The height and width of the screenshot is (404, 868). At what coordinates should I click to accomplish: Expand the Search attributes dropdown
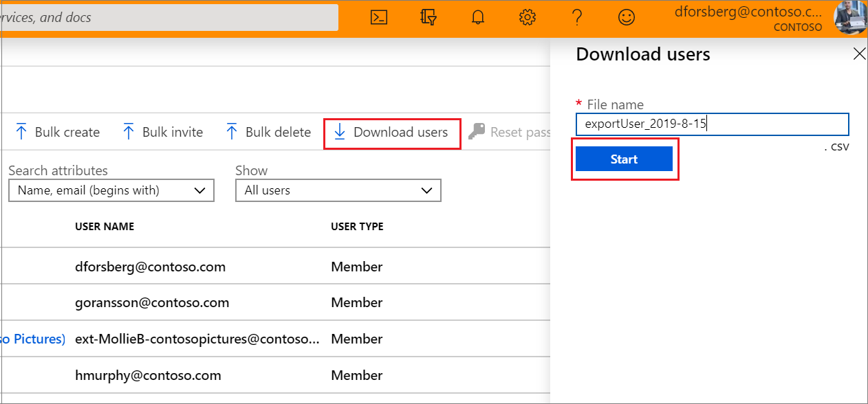click(x=111, y=190)
